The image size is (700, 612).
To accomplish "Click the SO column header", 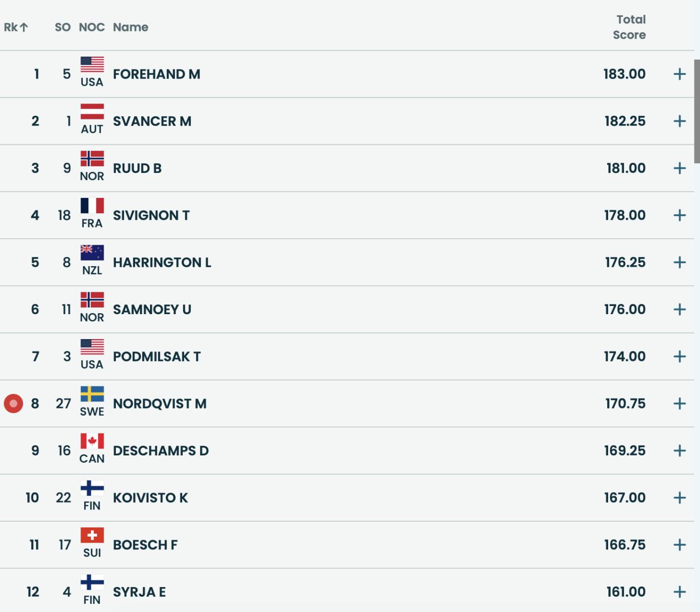I will tap(62, 28).
